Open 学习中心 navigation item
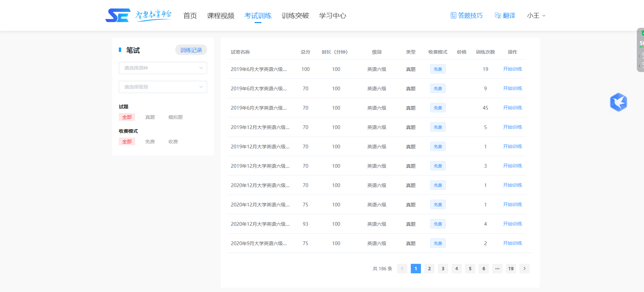The height and width of the screenshot is (292, 644). pos(333,16)
